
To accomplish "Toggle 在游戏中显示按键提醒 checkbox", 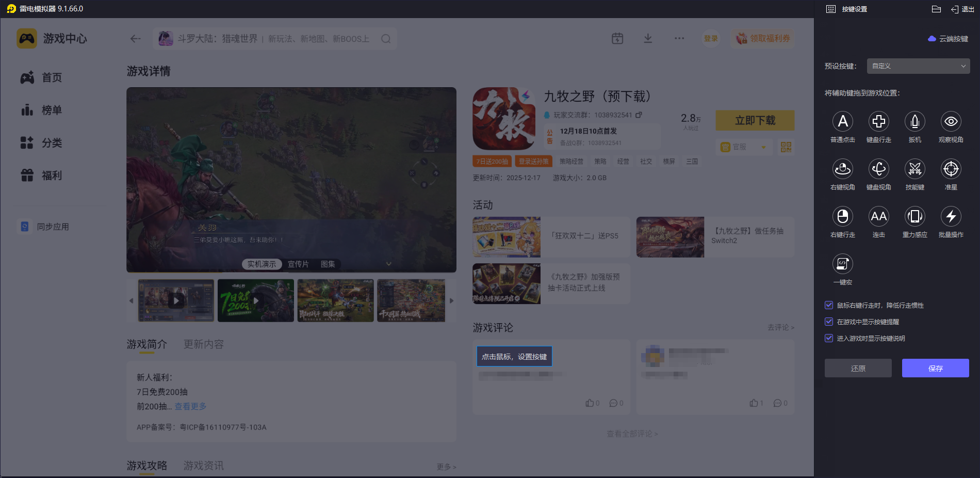I will tap(828, 322).
